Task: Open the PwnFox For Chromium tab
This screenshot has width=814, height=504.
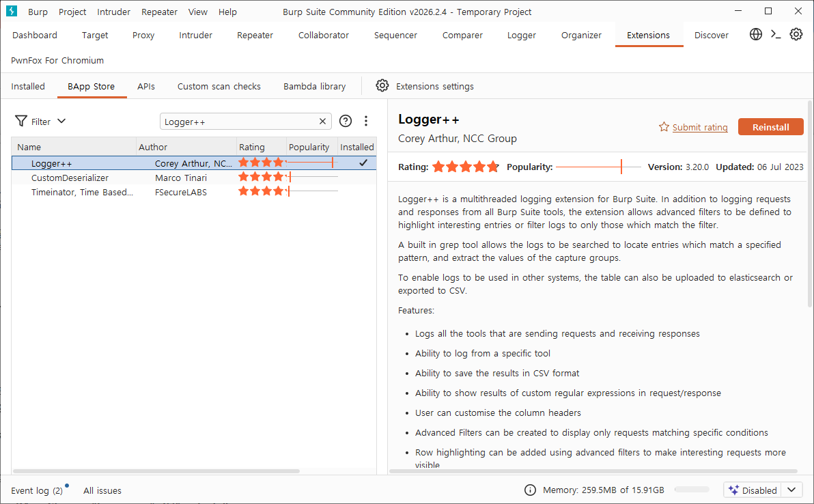Action: [57, 60]
